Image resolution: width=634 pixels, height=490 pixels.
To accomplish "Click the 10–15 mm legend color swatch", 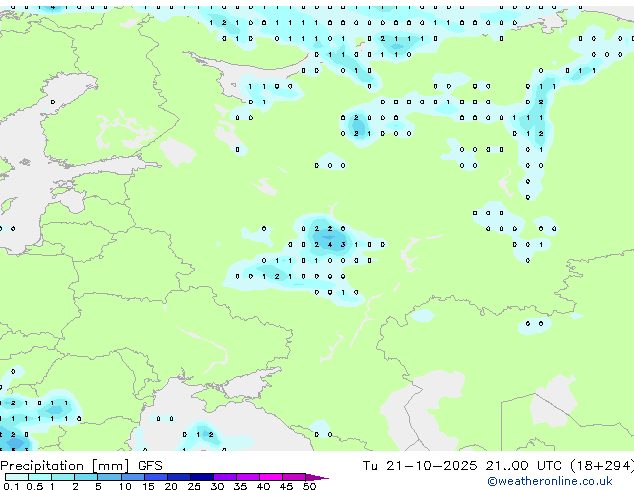I will (132, 477).
